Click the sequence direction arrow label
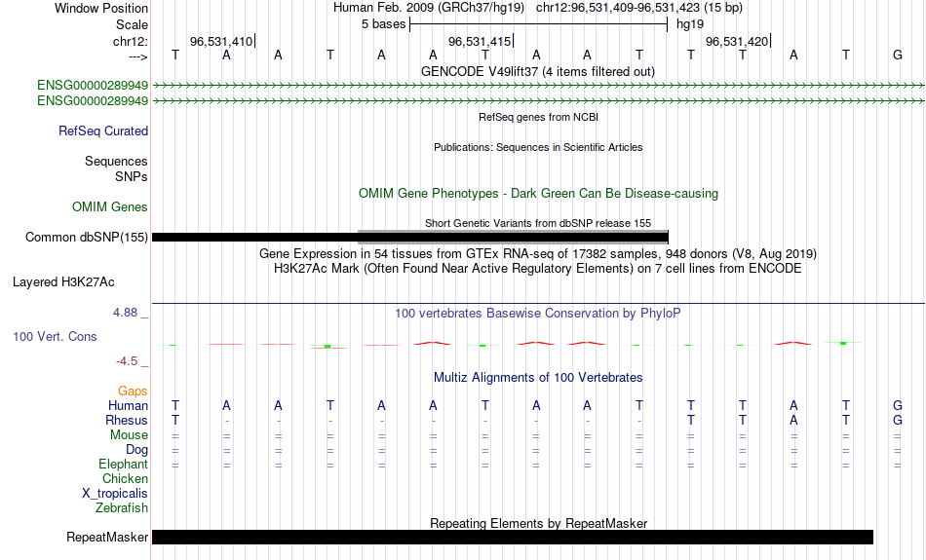 point(138,56)
